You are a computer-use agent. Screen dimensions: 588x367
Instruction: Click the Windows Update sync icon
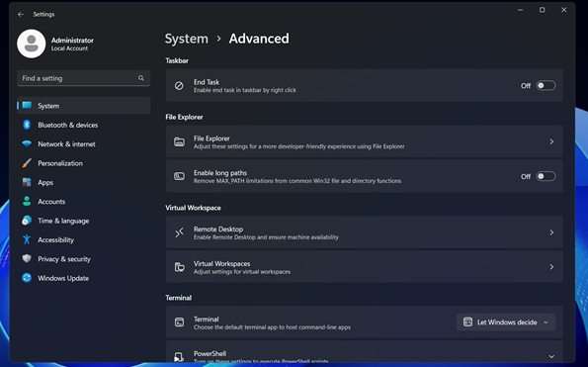click(27, 278)
